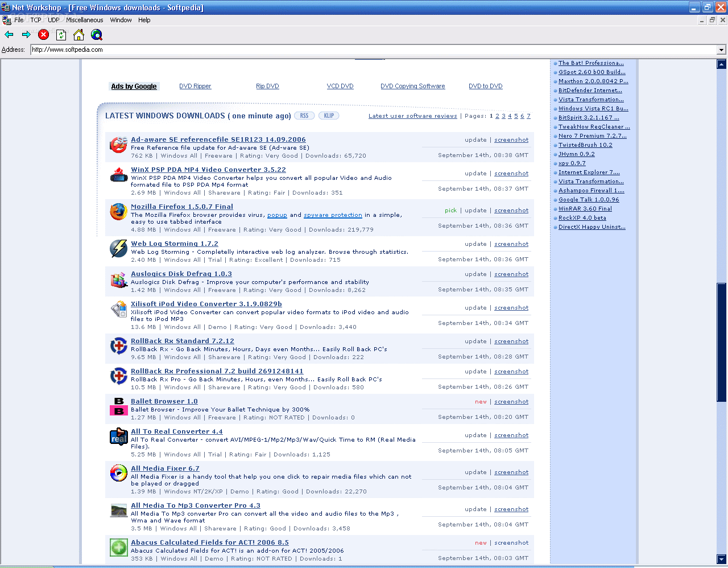Click the red Stop toolbar icon
Viewport: 728px width, 568px height.
pyautogui.click(x=43, y=35)
